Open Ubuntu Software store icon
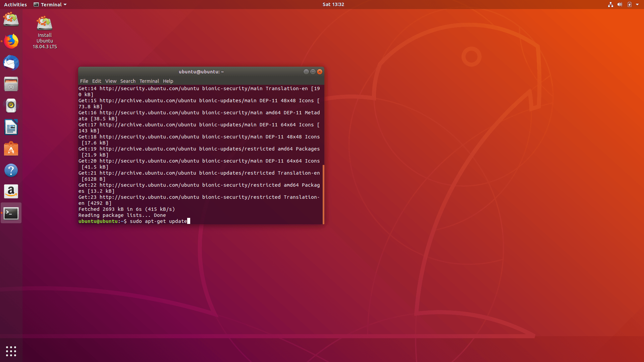The image size is (644, 362). point(11,149)
